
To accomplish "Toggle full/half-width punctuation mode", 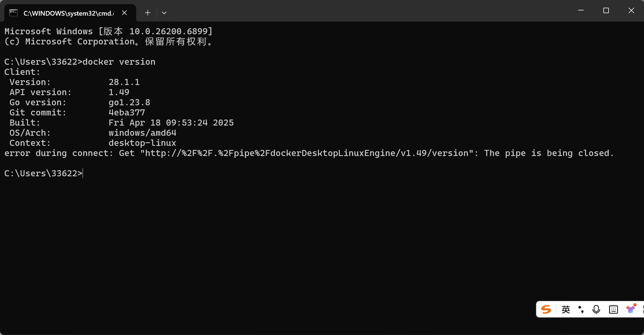I will 581,309.
